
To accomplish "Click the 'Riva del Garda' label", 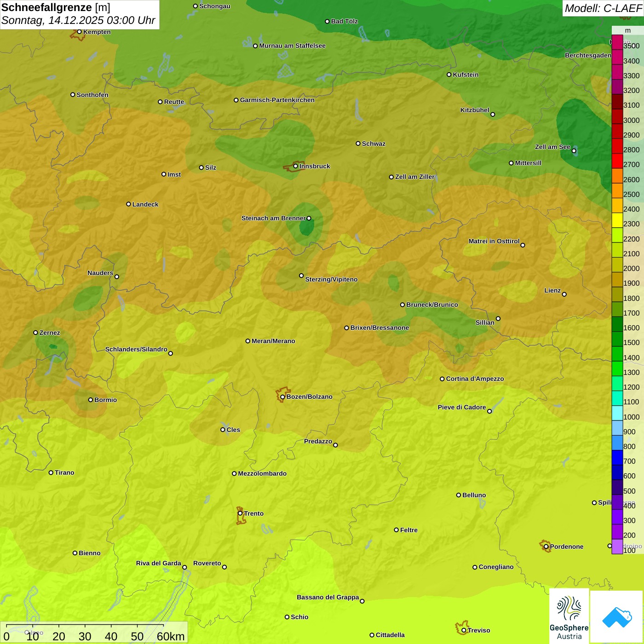I will click(x=159, y=563).
